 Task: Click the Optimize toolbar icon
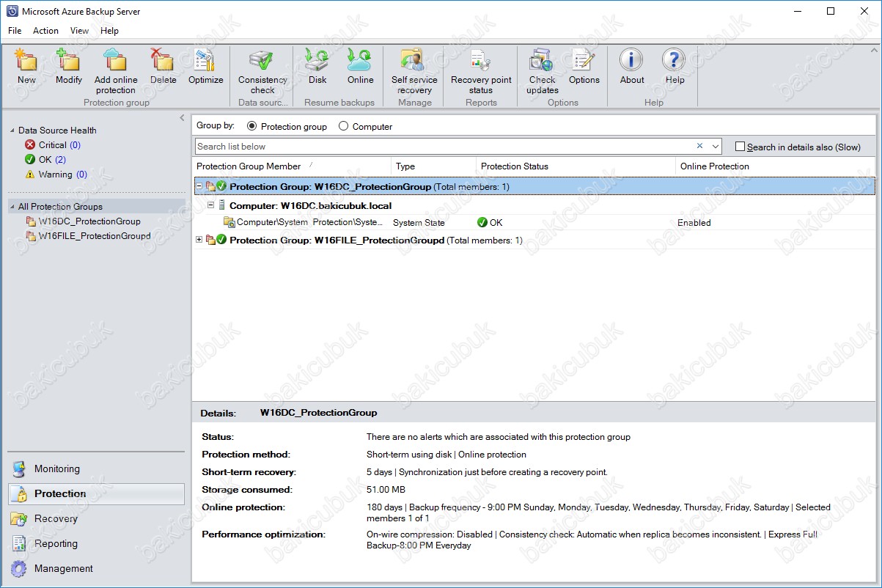pyautogui.click(x=205, y=60)
